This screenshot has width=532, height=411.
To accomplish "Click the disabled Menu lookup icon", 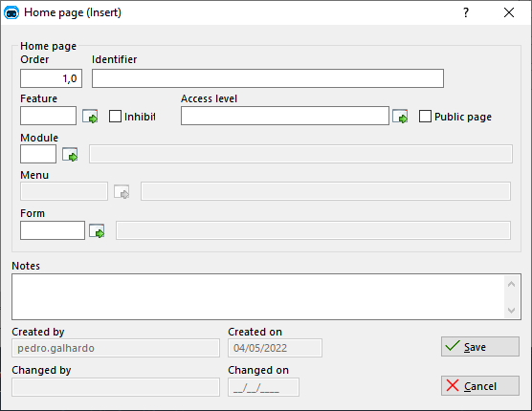I will click(x=122, y=192).
